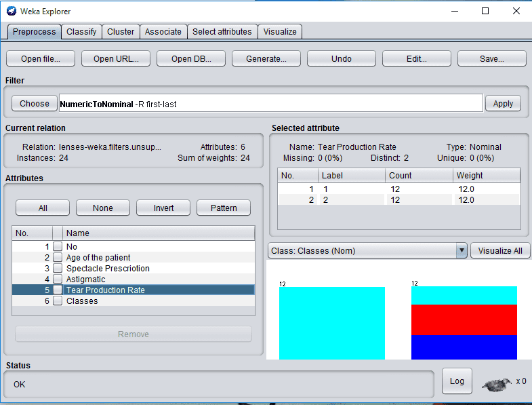Click the attributes table Name column header

159,233
